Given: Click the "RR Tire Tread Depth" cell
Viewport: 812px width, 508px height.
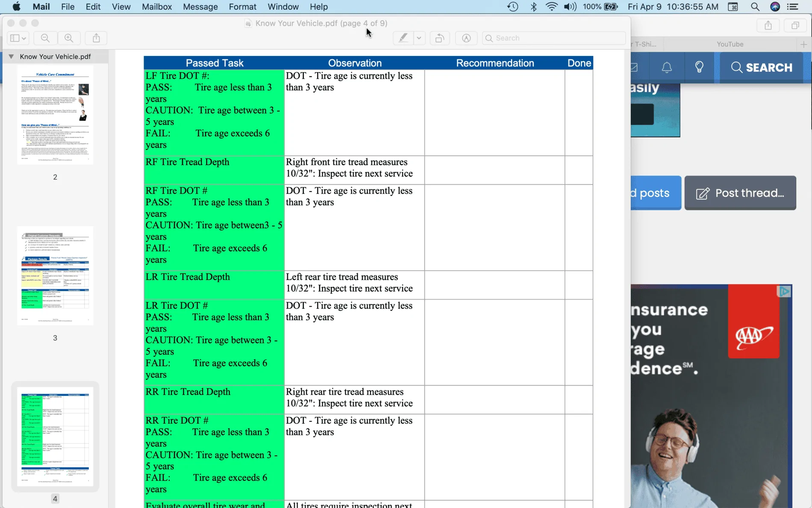Looking at the screenshot, I should click(214, 400).
